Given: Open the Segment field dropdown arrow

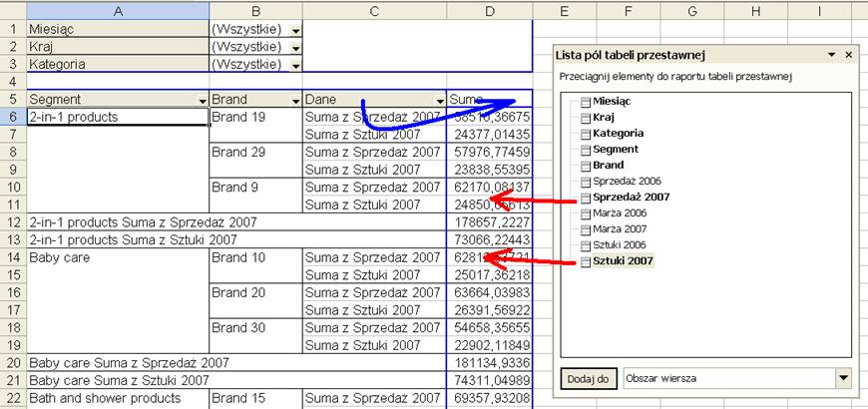Looking at the screenshot, I should 203,101.
